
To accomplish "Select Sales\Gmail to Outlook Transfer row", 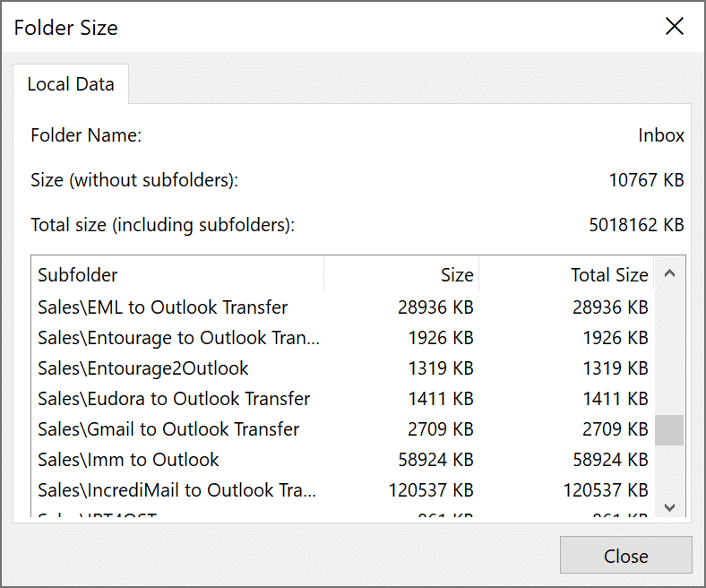I will pyautogui.click(x=342, y=429).
